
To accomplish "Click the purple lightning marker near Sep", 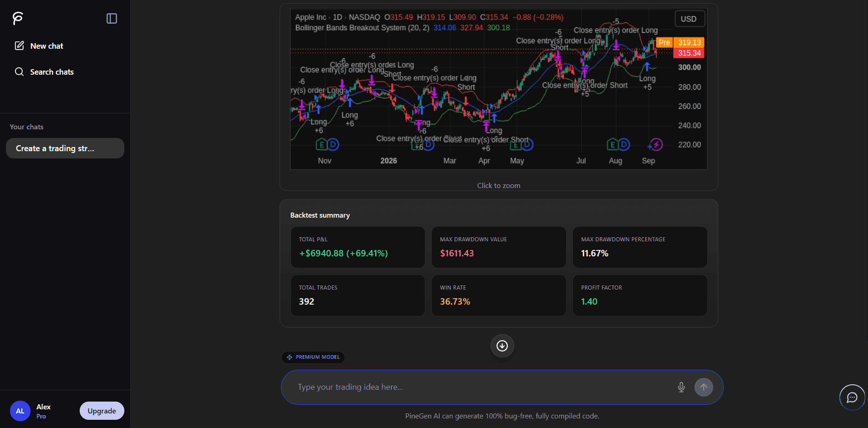I will 656,145.
